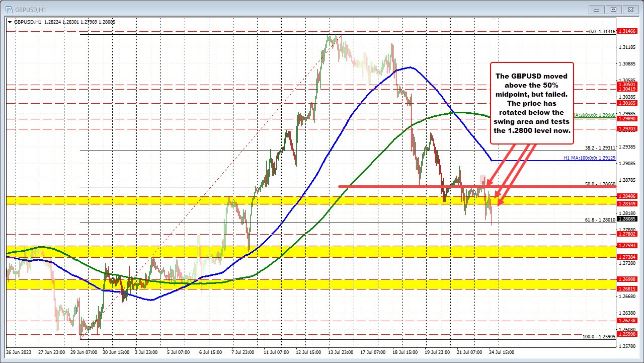Viewport: 644px width, 363px height.
Task: Click the chart symbol icon in the title bar
Action: tap(9, 9)
